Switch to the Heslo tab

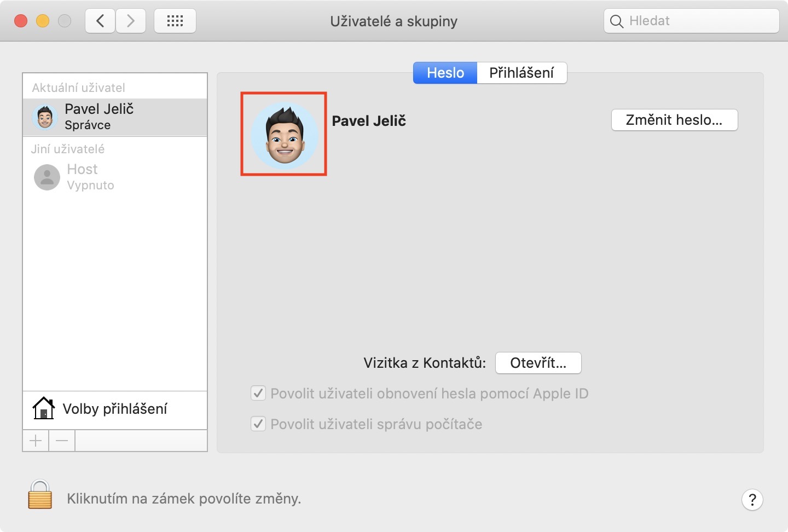445,73
